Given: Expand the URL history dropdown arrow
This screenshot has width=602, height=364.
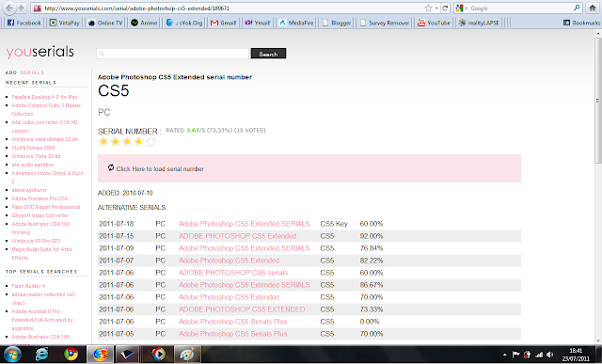Looking at the screenshot, I should [436, 8].
